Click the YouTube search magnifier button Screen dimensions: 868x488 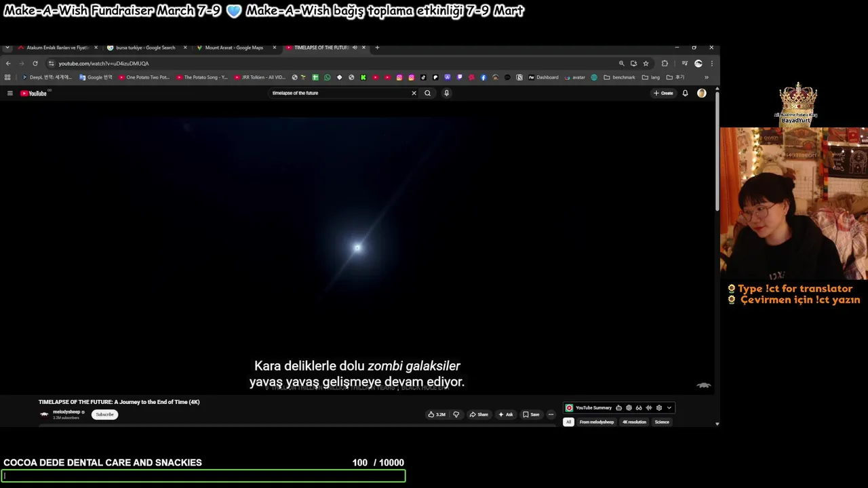pyautogui.click(x=427, y=93)
